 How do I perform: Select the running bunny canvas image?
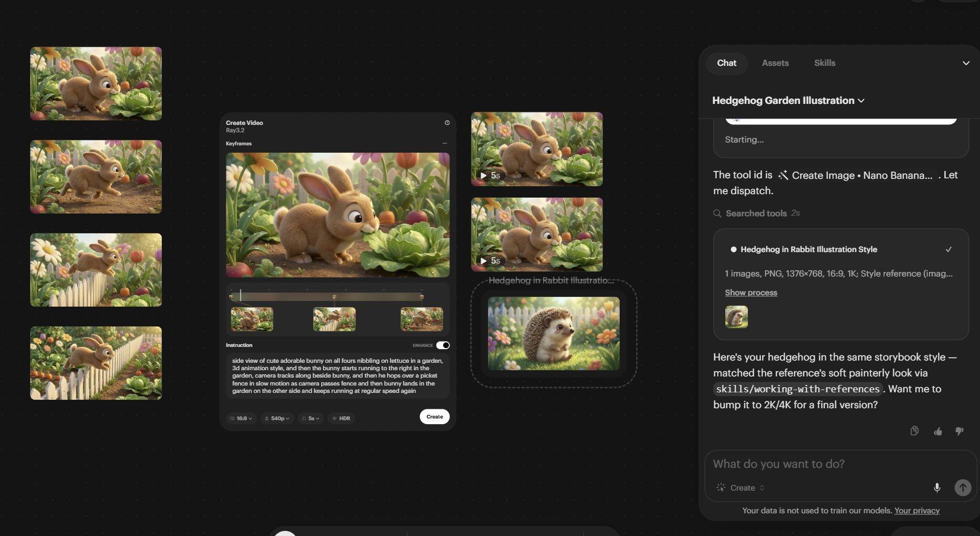pos(96,177)
